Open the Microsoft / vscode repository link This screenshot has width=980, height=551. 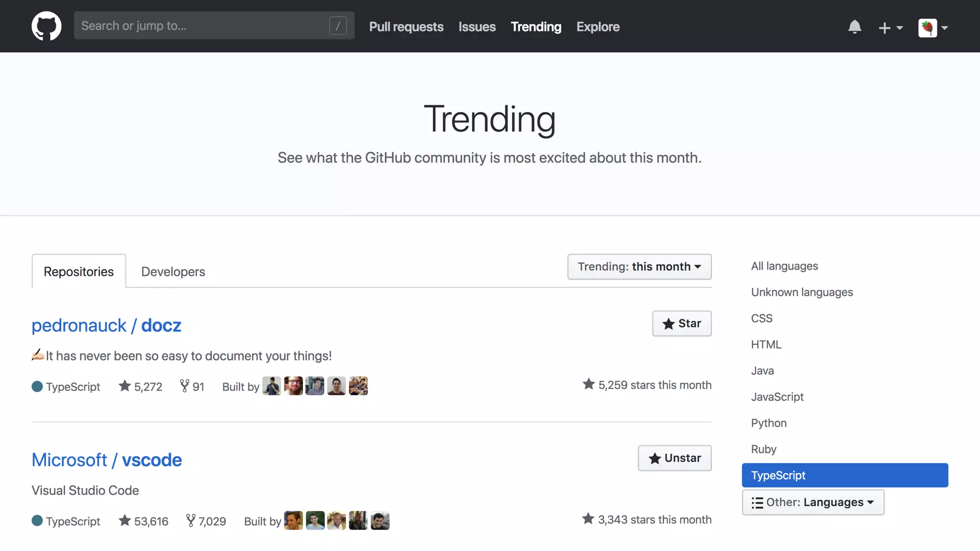(x=107, y=460)
